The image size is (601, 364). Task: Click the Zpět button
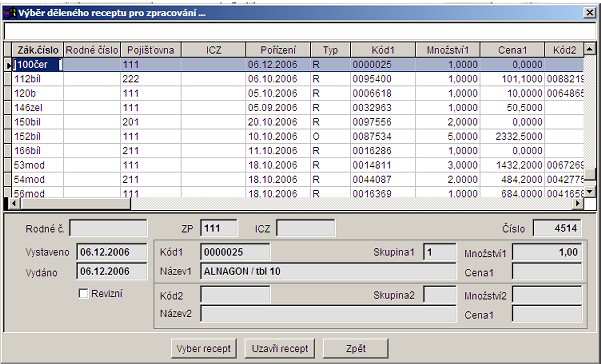tap(356, 348)
